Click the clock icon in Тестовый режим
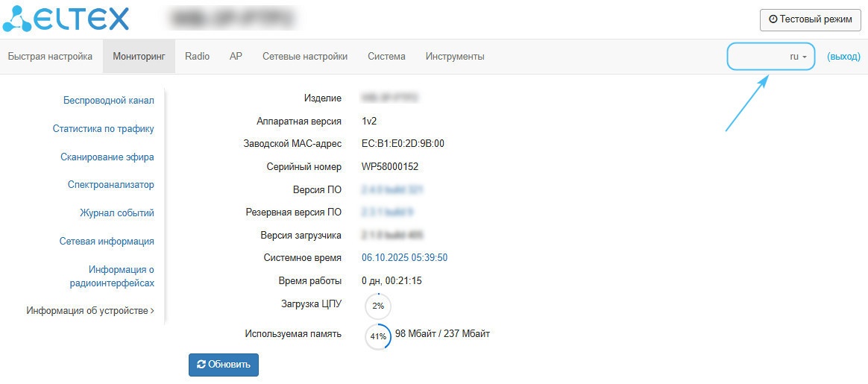Viewport: 868px width, 384px height. click(773, 19)
